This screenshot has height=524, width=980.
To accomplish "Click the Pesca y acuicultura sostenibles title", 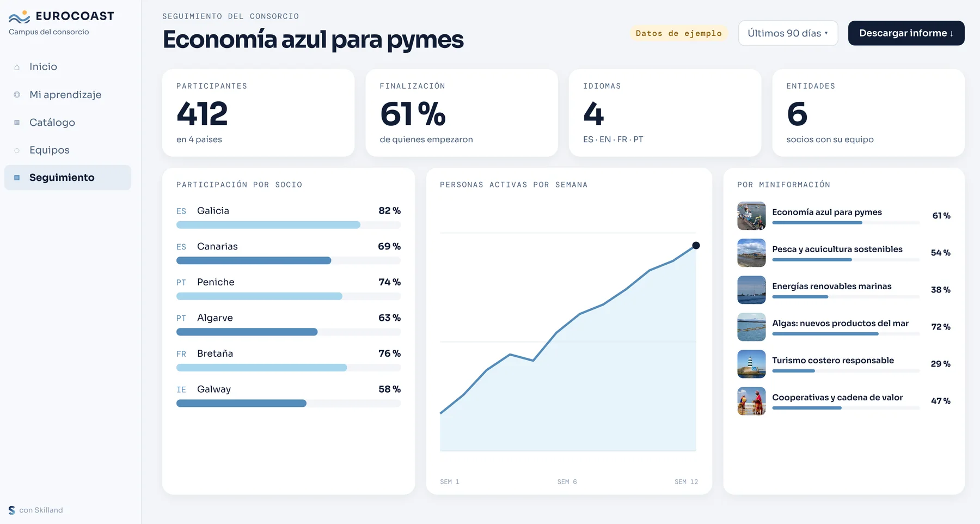I will coord(837,249).
